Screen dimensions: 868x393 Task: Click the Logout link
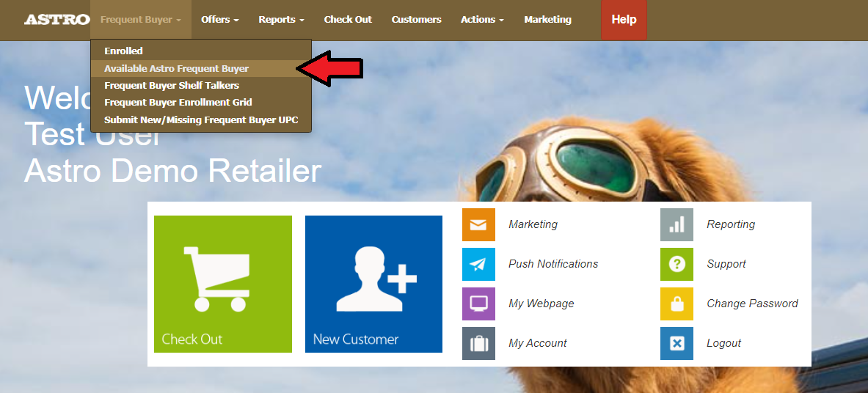pos(723,343)
